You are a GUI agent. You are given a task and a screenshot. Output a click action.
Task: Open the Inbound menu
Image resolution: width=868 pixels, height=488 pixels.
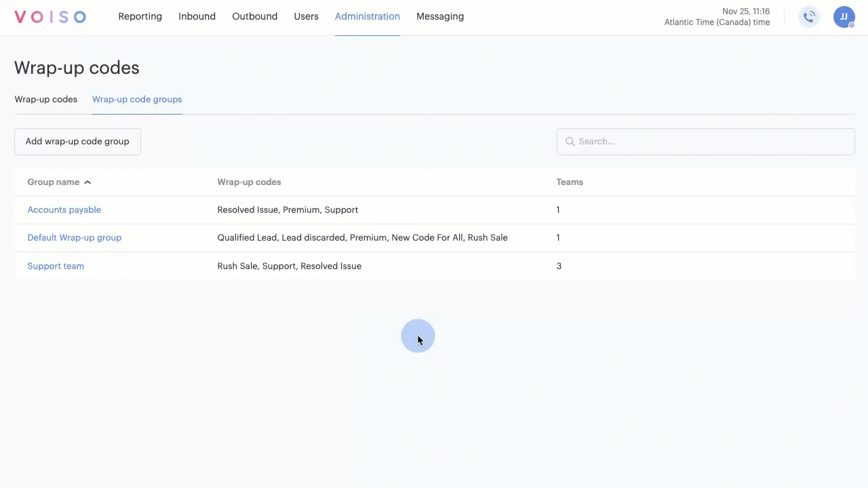pos(197,16)
